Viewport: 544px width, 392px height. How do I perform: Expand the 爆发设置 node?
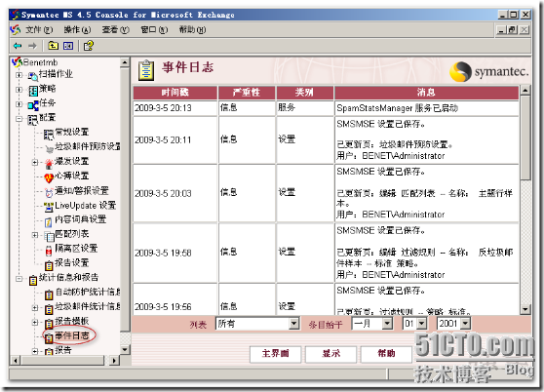(x=35, y=162)
